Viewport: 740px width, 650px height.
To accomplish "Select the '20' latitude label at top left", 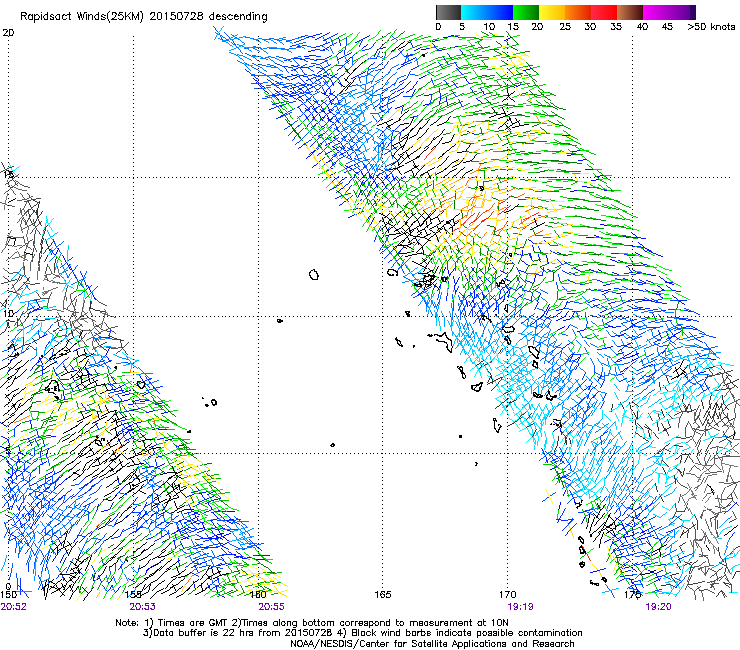I will [8, 33].
